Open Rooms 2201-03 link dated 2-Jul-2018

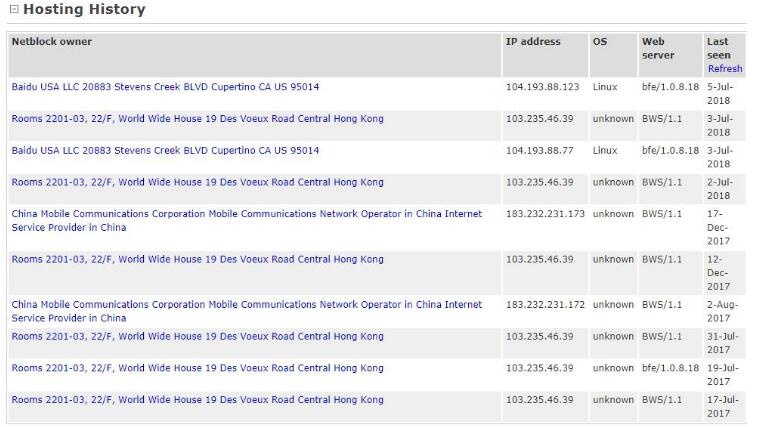pyautogui.click(x=197, y=183)
